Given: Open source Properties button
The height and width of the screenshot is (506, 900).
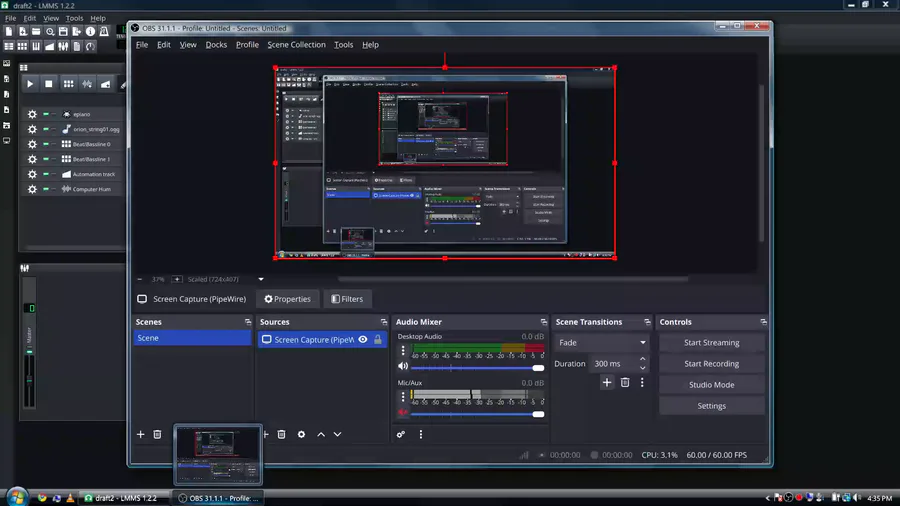Looking at the screenshot, I should point(287,299).
